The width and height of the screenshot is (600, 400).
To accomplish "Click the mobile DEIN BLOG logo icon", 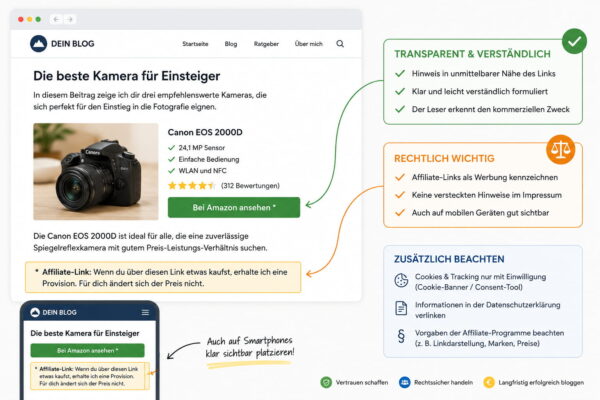I will (x=35, y=312).
